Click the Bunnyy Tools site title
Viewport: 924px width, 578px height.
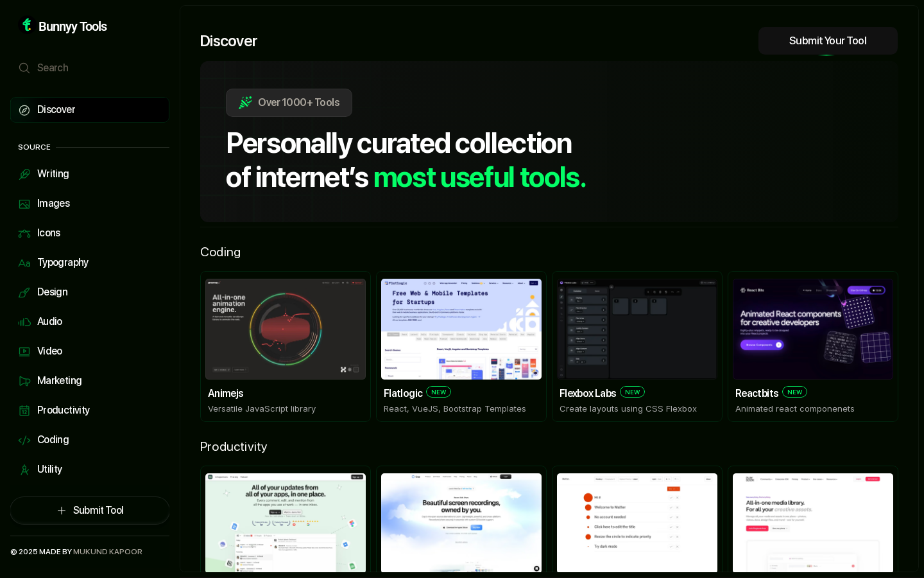(x=73, y=26)
